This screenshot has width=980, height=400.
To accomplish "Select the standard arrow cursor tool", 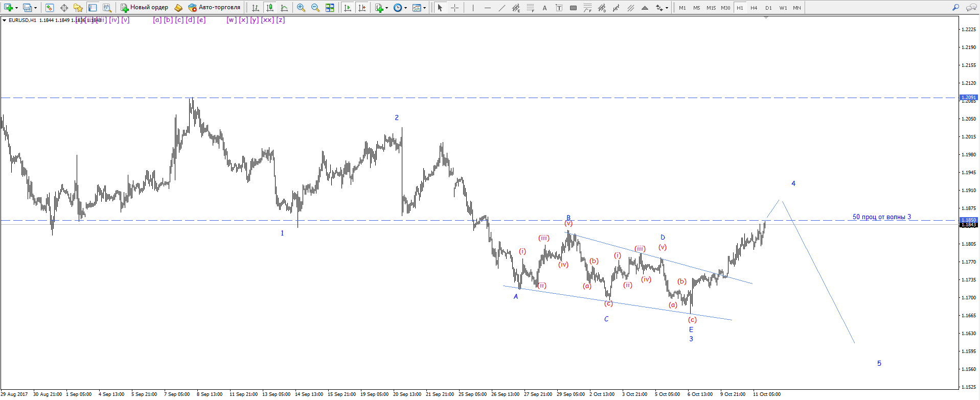I will (x=440, y=8).
